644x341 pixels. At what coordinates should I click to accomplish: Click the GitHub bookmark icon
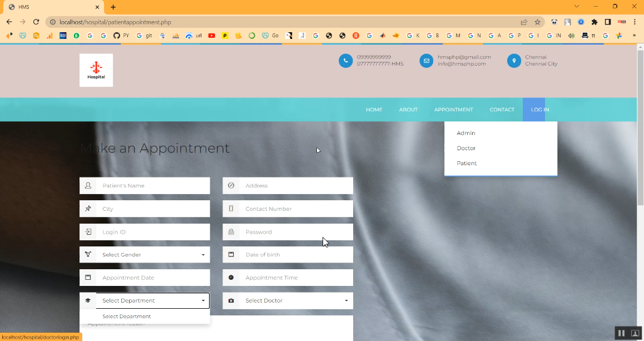click(116, 36)
